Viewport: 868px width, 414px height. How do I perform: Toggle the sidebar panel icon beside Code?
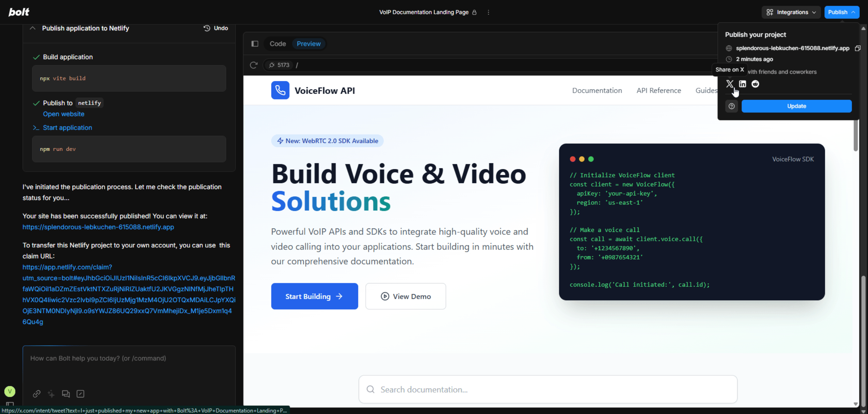point(255,43)
